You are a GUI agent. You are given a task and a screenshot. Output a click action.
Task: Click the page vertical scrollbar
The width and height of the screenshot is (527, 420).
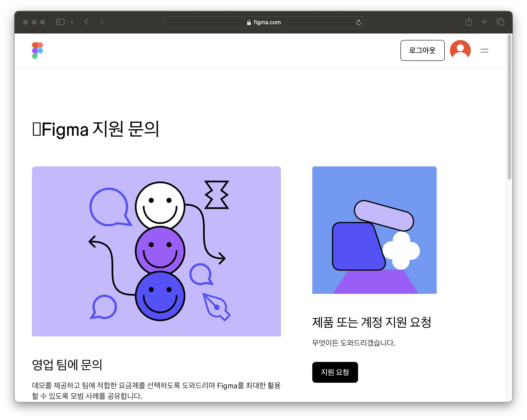click(509, 107)
